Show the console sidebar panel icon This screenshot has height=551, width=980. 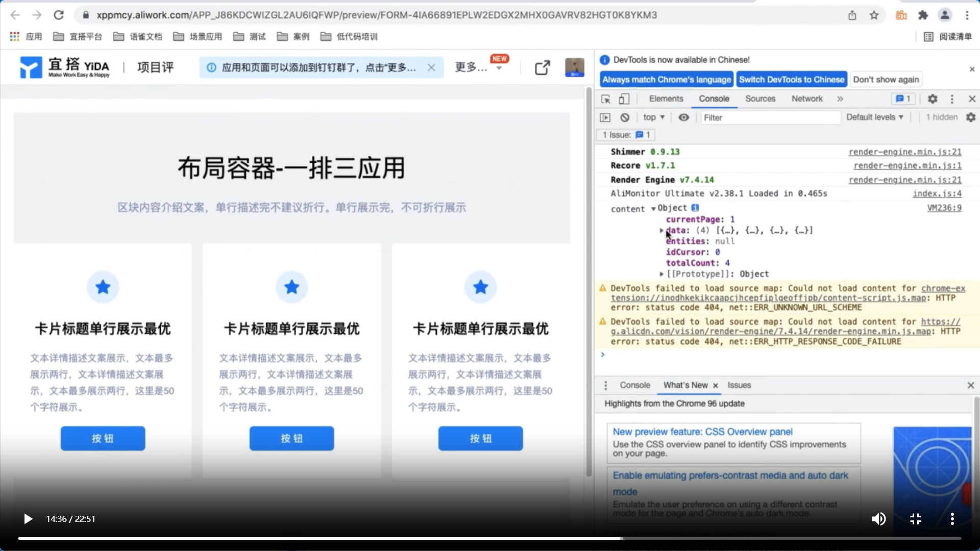(x=605, y=117)
